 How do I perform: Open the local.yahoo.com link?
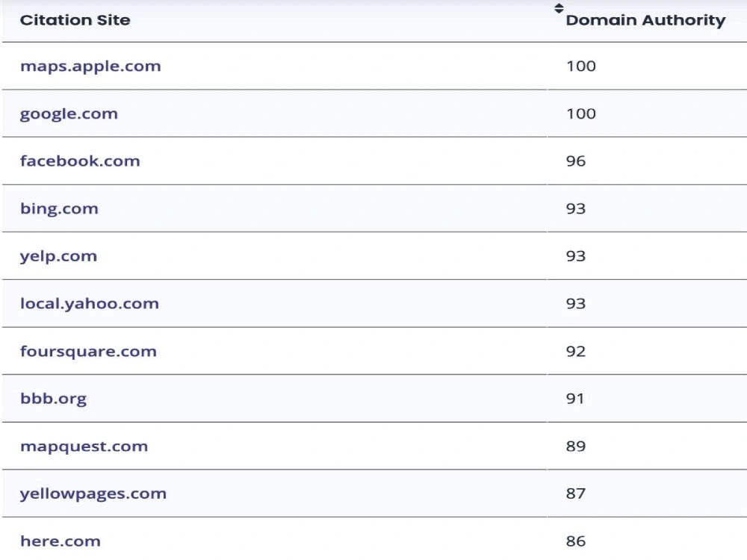pyautogui.click(x=90, y=304)
